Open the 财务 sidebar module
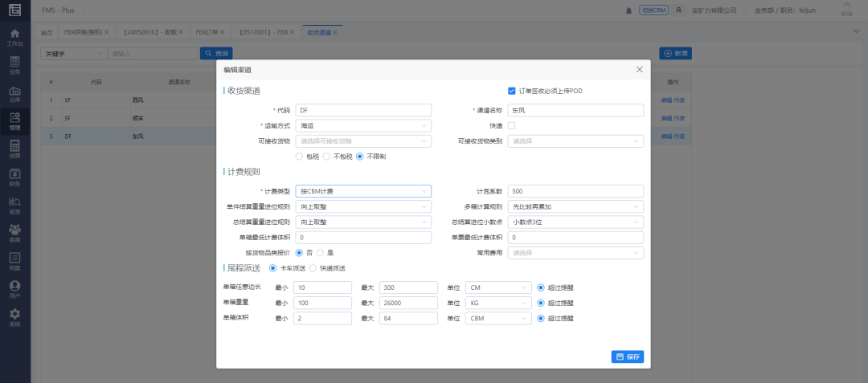This screenshot has width=868, height=383. [x=15, y=177]
